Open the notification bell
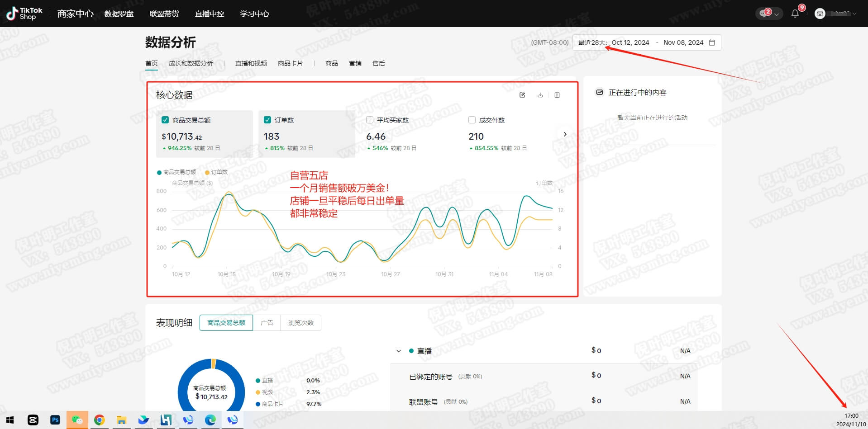 [x=795, y=14]
